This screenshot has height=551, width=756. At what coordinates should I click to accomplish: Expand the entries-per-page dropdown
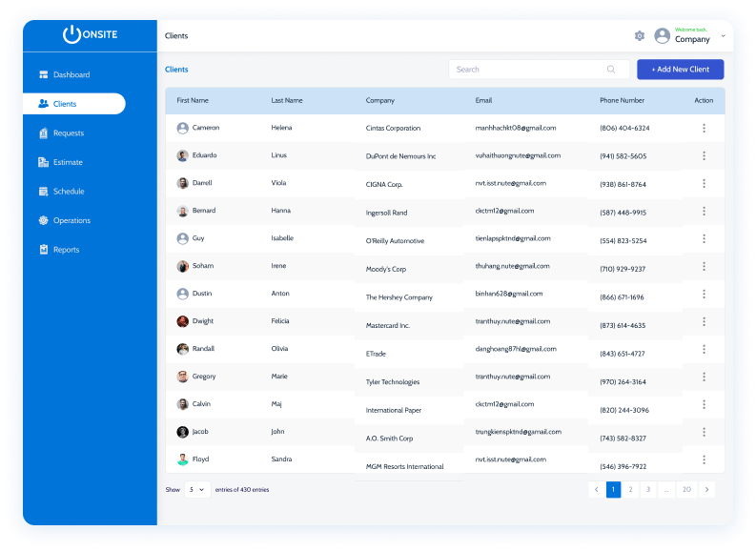197,490
